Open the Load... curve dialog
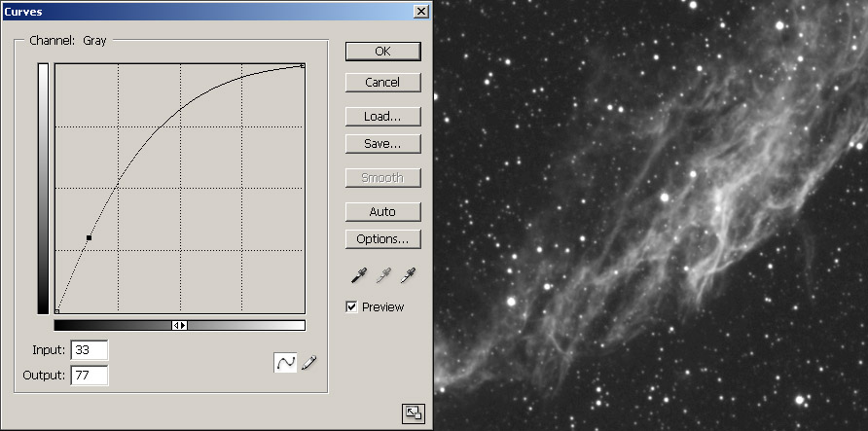 [382, 117]
